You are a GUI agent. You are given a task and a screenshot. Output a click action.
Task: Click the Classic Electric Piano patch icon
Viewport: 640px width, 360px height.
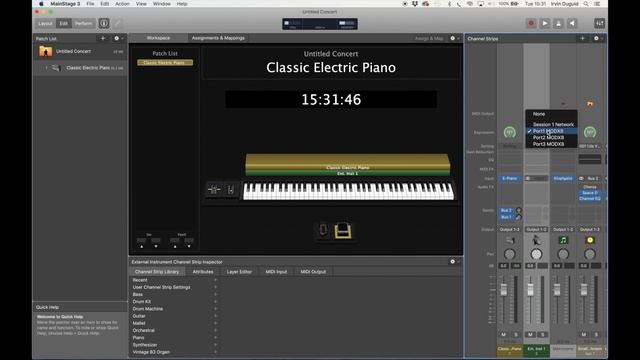tap(56, 68)
